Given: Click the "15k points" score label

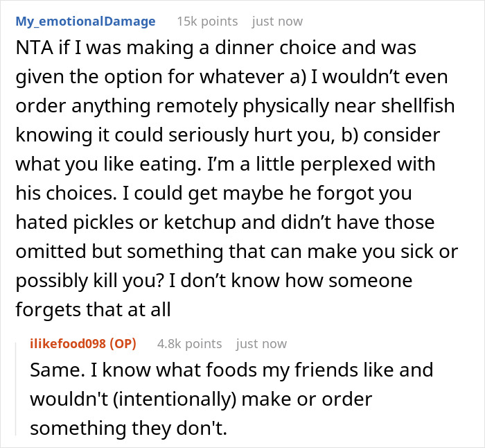Looking at the screenshot, I should 207,21.
